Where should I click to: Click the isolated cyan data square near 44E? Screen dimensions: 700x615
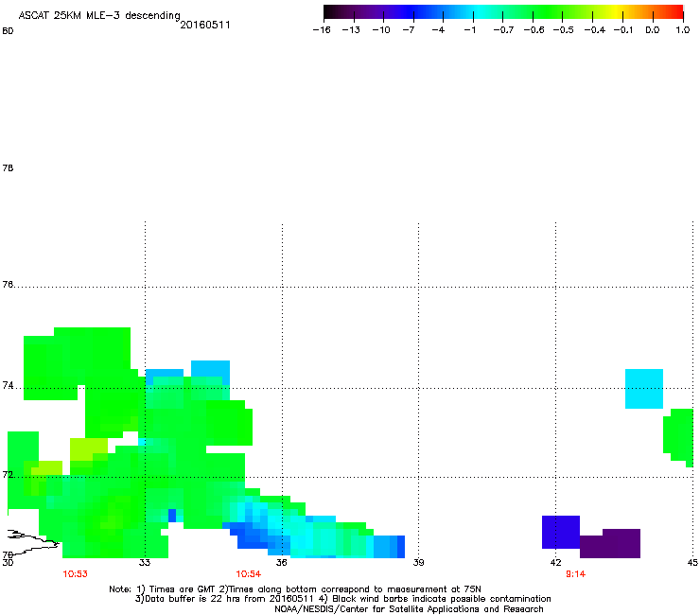pyautogui.click(x=644, y=389)
